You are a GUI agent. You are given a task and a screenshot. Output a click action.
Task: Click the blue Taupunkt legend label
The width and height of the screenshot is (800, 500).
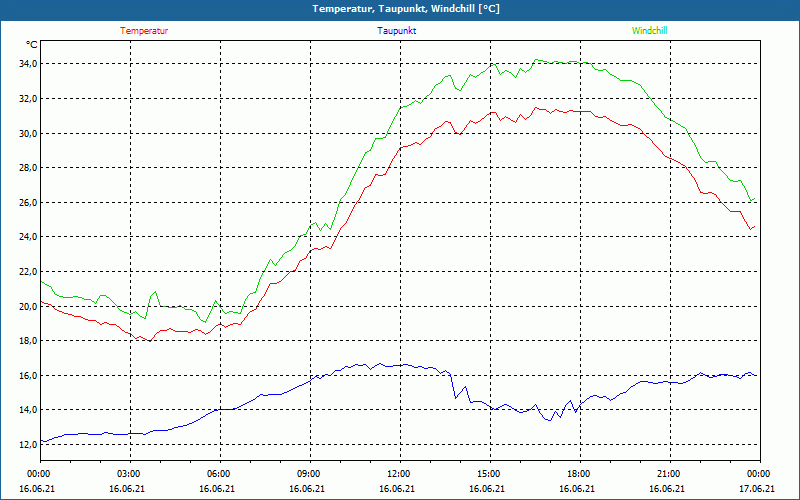(396, 31)
